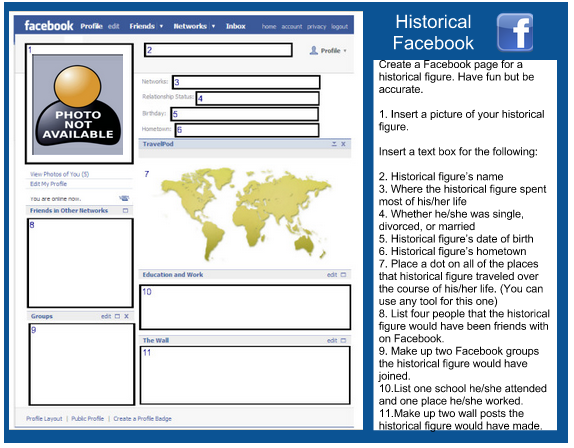Open the Inbox menu item
The width and height of the screenshot is (574, 448).
(x=235, y=26)
